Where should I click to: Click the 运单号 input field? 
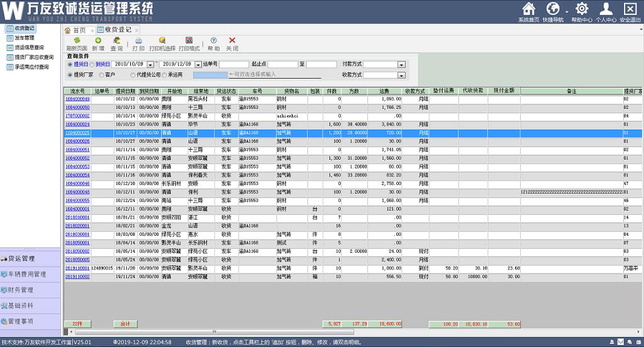(x=234, y=65)
